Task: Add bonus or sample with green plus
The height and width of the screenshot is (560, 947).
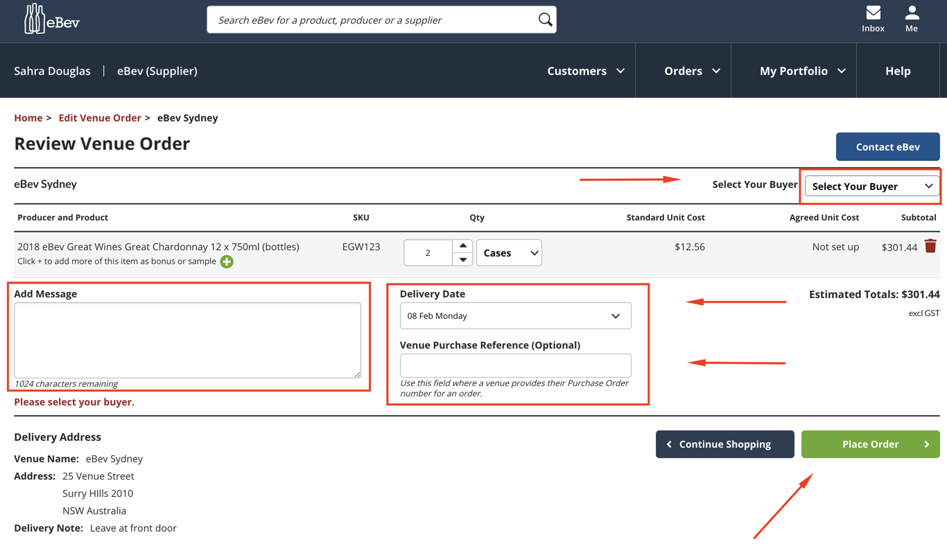Action: (x=227, y=262)
